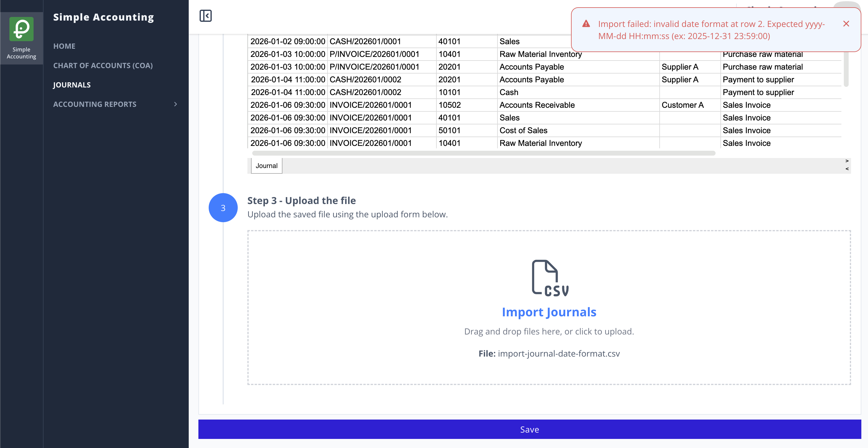Image resolution: width=868 pixels, height=448 pixels.
Task: Select cell CASH/202601/0001 with account 40101
Action: pyautogui.click(x=382, y=41)
